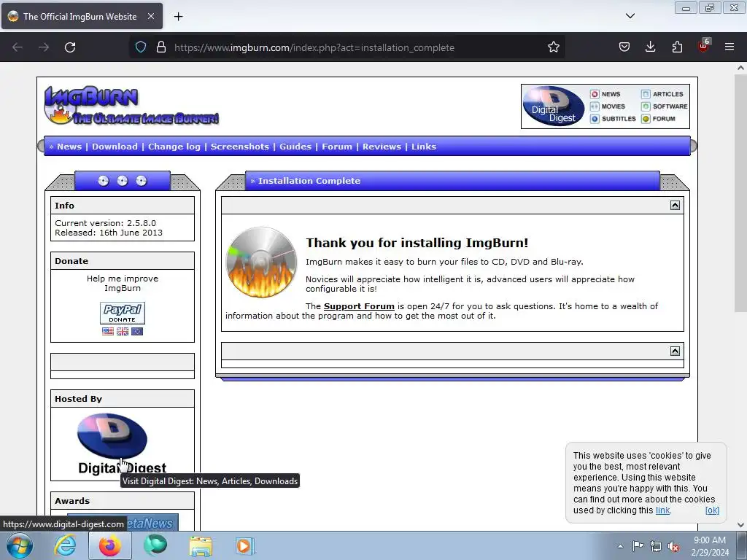Open Digital Digest SUBTITLES link
The width and height of the screenshot is (747, 560).
613,119
